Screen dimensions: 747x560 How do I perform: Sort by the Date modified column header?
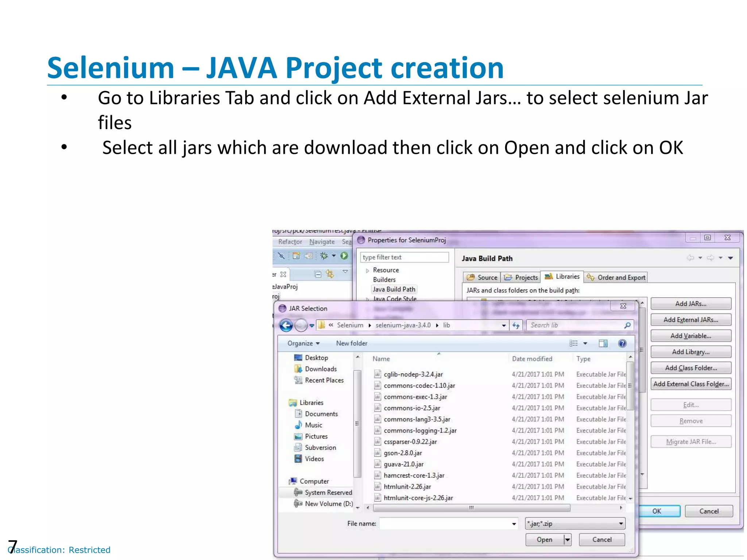(532, 359)
